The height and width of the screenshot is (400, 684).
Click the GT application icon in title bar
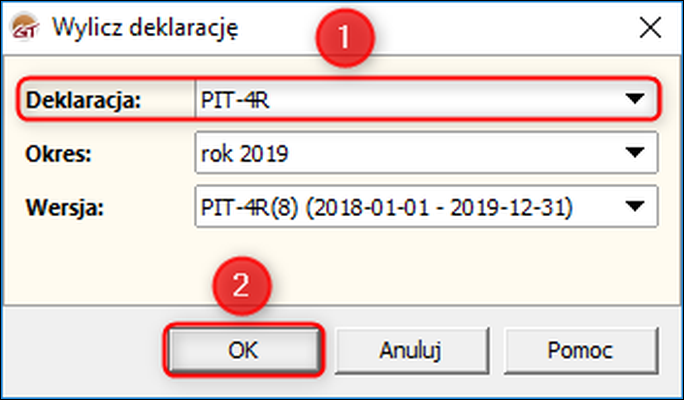click(x=25, y=28)
